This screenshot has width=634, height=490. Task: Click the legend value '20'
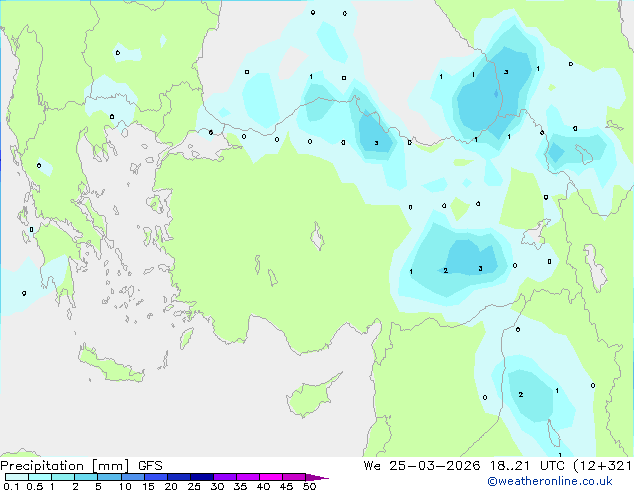pyautogui.click(x=171, y=486)
